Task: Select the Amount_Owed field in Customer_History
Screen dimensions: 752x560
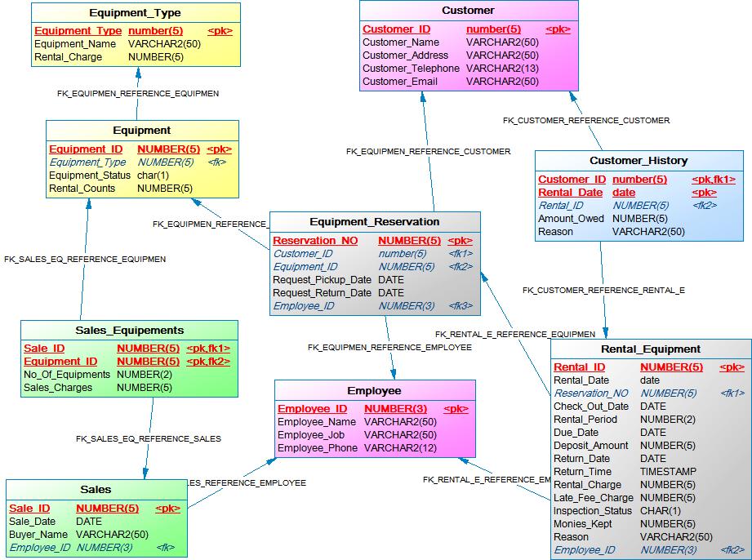Action: pyautogui.click(x=571, y=219)
